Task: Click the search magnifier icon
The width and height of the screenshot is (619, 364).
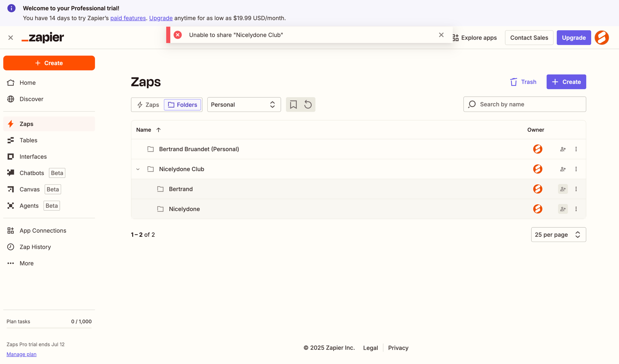Action: 472,104
